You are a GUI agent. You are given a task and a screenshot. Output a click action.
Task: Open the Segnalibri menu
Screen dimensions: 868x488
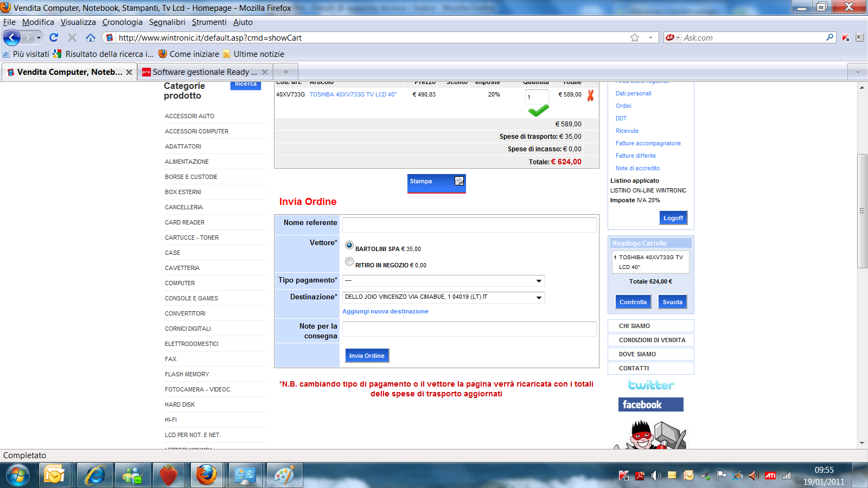tap(167, 22)
